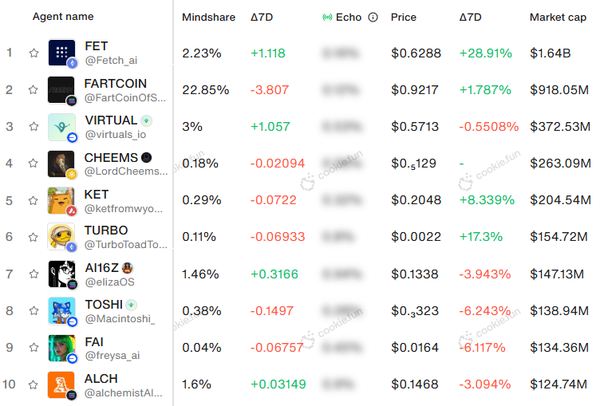Sort by Market cap column header
The width and height of the screenshot is (600, 406).
[558, 17]
